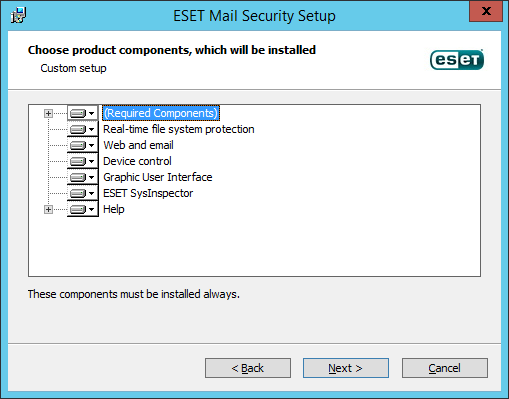Select the Web and email component
509x399 pixels.
pos(138,145)
